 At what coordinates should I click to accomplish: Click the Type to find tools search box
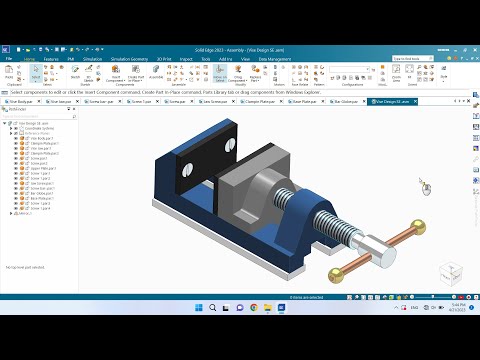click(412, 59)
